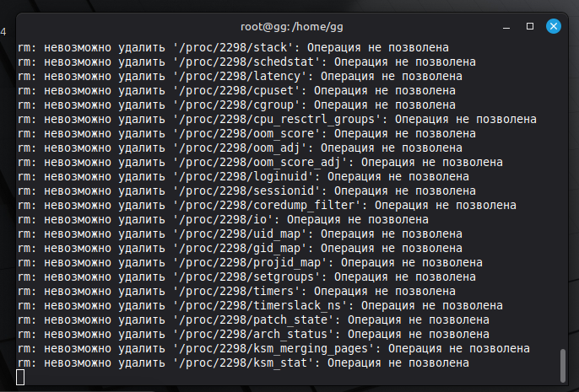Click the empty block cursor at the prompt
Screen dimensions: 579x392
tap(20, 378)
